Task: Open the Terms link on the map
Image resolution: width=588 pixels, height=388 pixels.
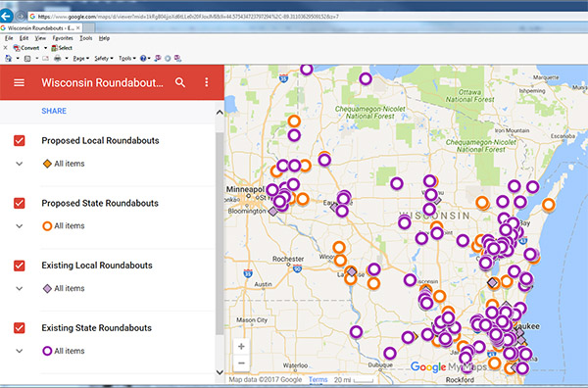Action: click(318, 380)
